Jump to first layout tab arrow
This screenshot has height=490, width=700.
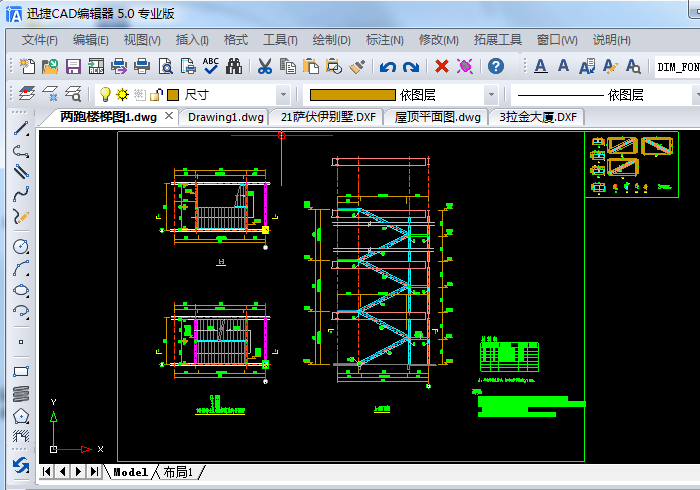click(46, 471)
